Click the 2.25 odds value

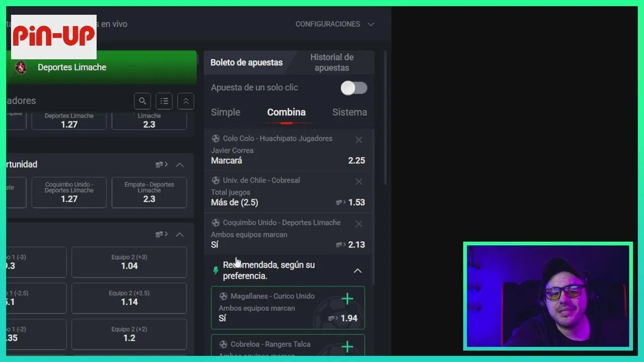coord(357,160)
